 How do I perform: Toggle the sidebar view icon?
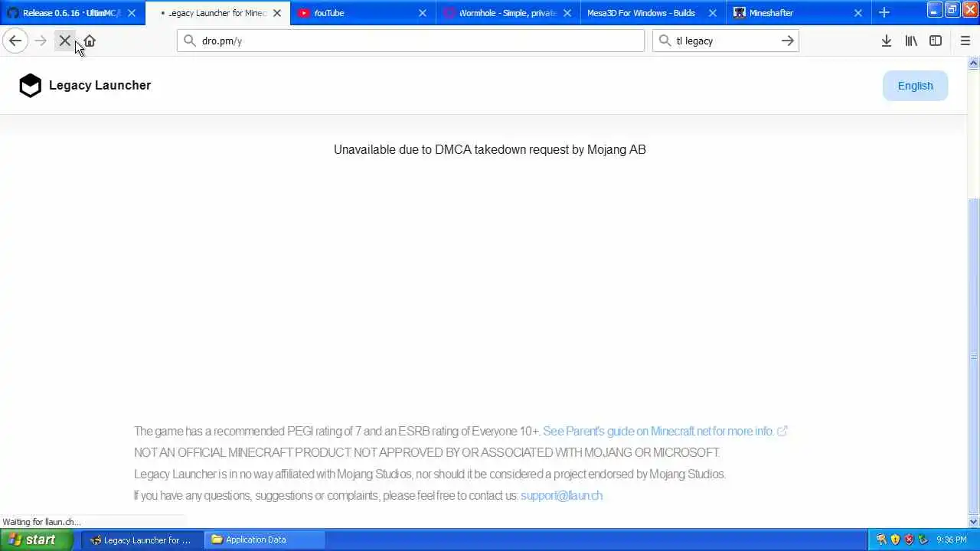[x=936, y=41]
